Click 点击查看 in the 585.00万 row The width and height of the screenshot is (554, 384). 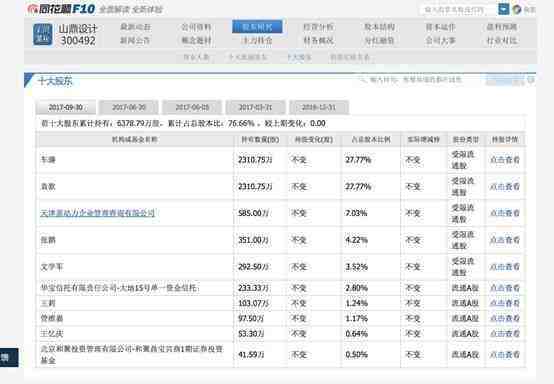[505, 213]
